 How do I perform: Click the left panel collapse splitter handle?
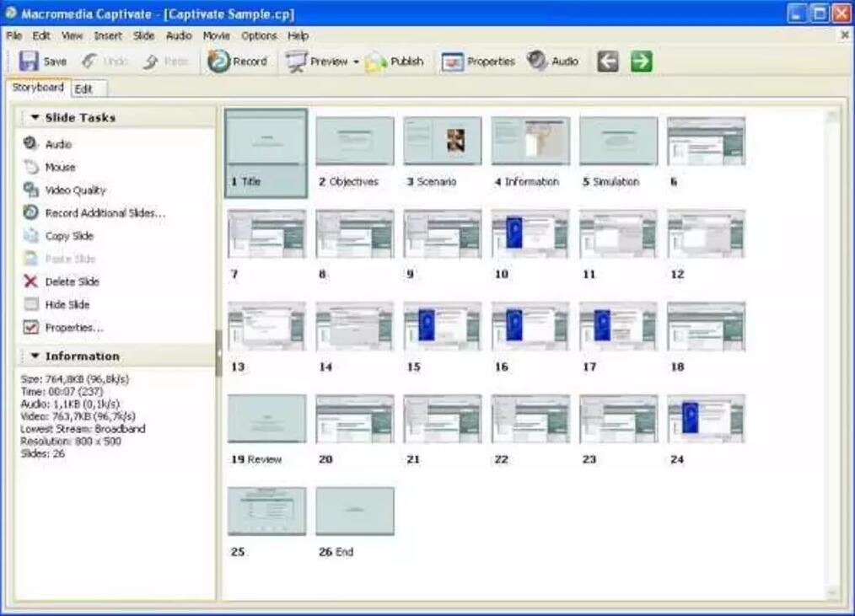(x=218, y=353)
